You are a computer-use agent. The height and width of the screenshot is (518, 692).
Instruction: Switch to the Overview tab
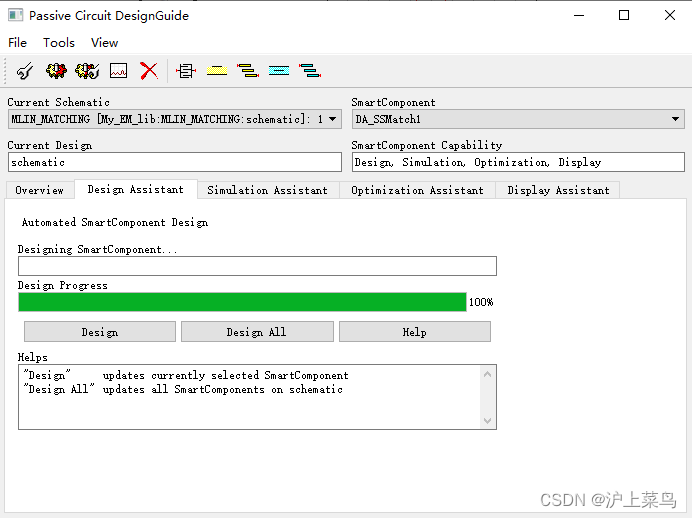[x=39, y=190]
